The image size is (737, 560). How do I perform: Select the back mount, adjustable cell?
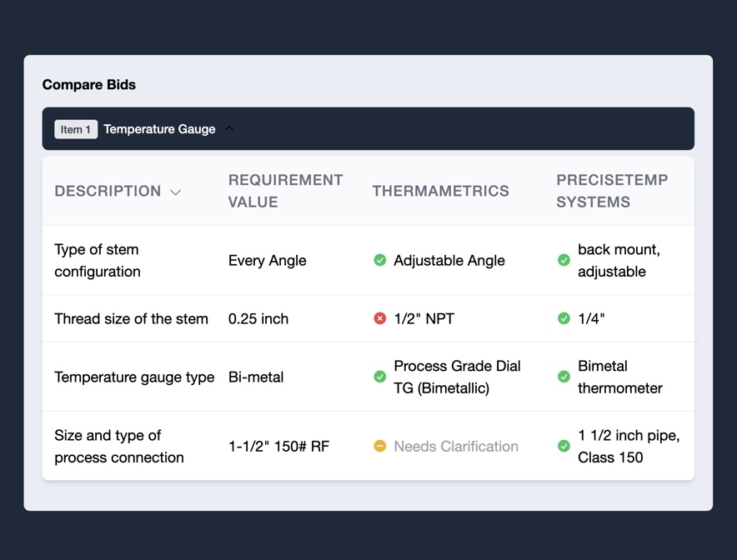point(619,260)
